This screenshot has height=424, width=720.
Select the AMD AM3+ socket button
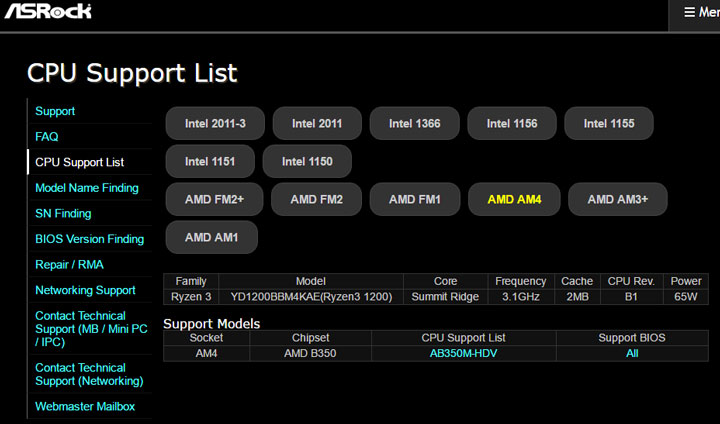pyautogui.click(x=617, y=199)
